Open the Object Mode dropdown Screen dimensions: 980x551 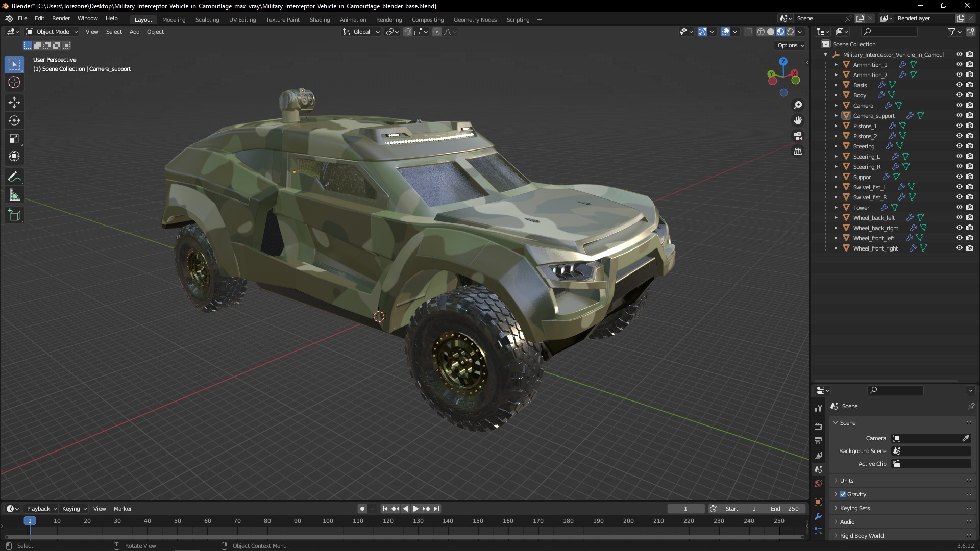[52, 32]
